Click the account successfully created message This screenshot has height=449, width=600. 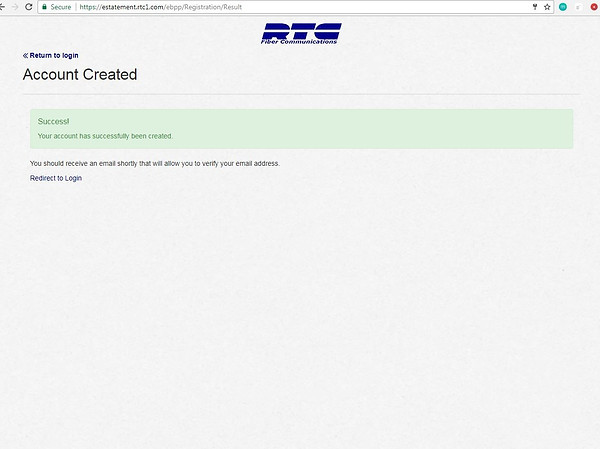point(105,136)
